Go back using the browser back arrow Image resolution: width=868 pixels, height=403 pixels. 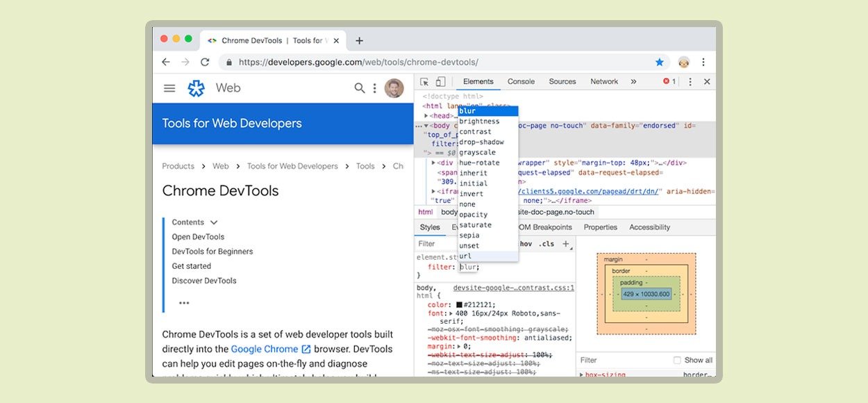[165, 62]
